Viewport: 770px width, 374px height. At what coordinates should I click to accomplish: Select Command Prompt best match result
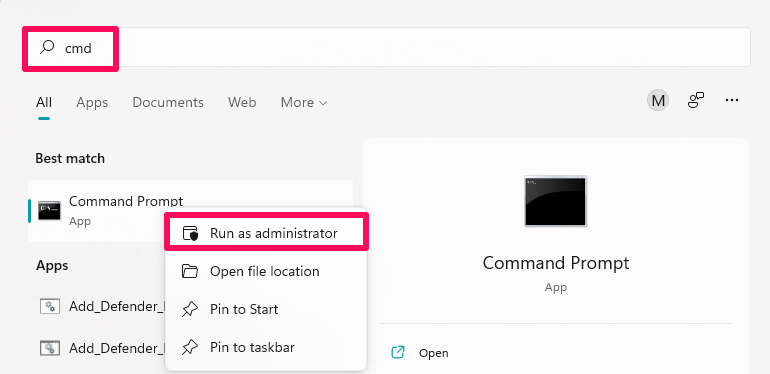point(191,211)
